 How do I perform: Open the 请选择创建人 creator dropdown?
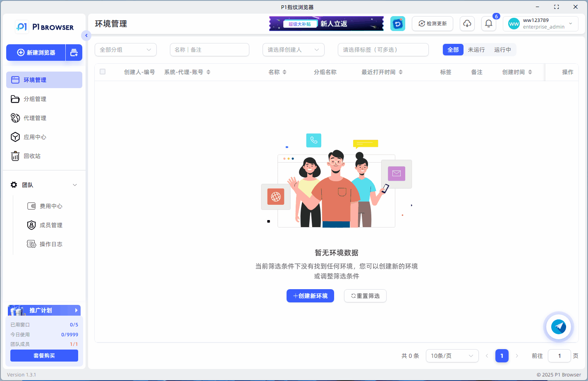pyautogui.click(x=293, y=50)
